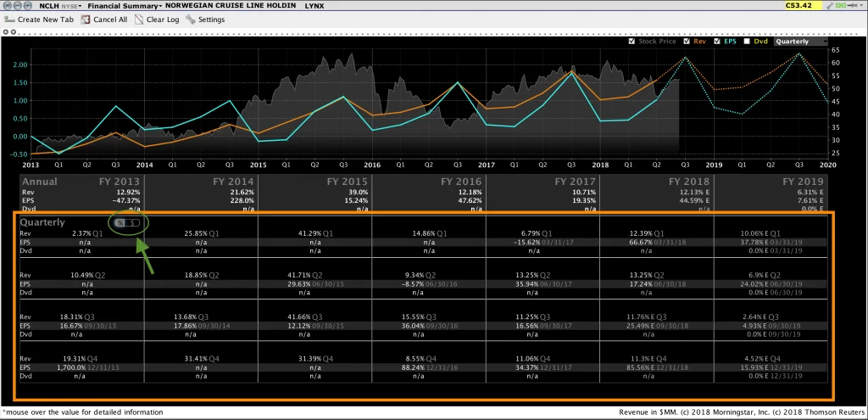Open the title bar menu arrow at far right
Image resolution: width=868 pixels, height=420 pixels.
coord(861,6)
